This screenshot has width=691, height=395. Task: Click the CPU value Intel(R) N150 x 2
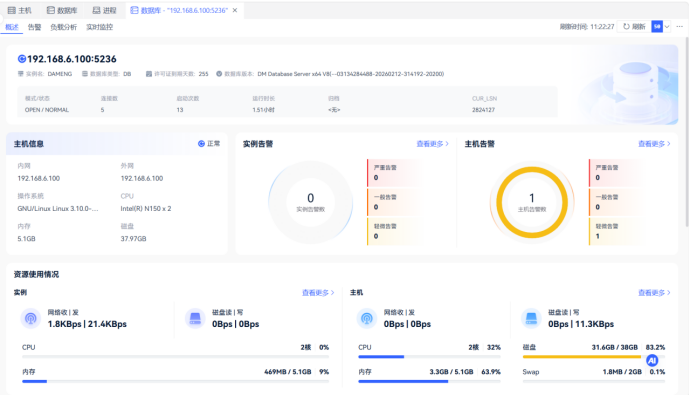point(146,209)
